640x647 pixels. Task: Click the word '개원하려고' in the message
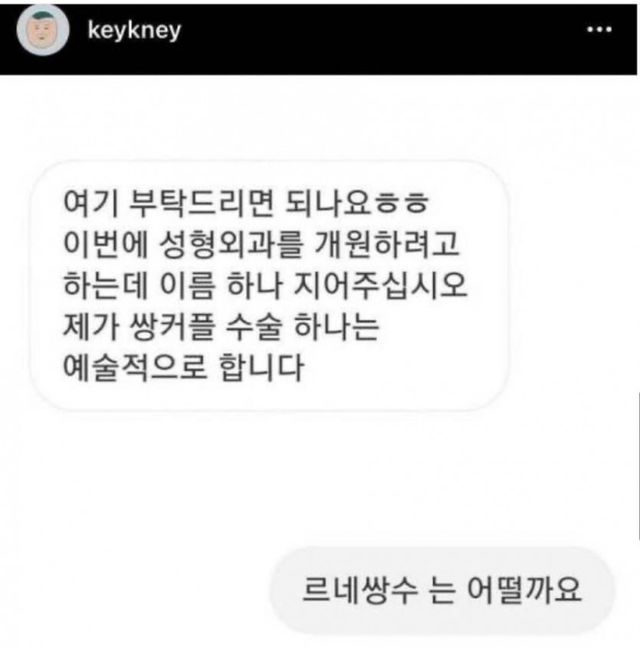(x=387, y=244)
